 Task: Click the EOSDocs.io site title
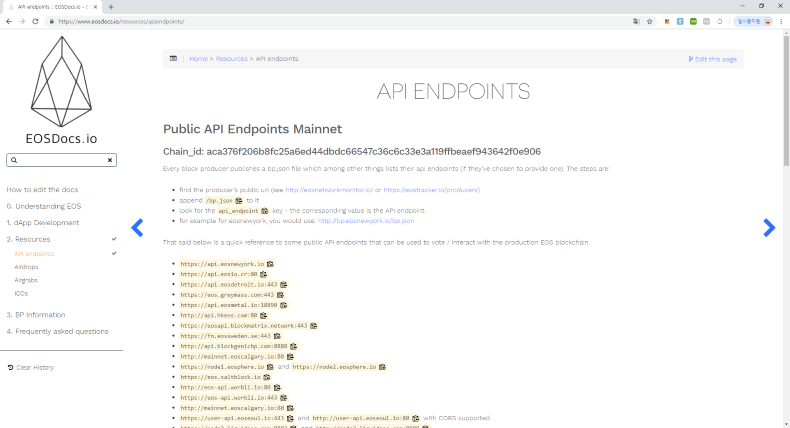point(61,139)
